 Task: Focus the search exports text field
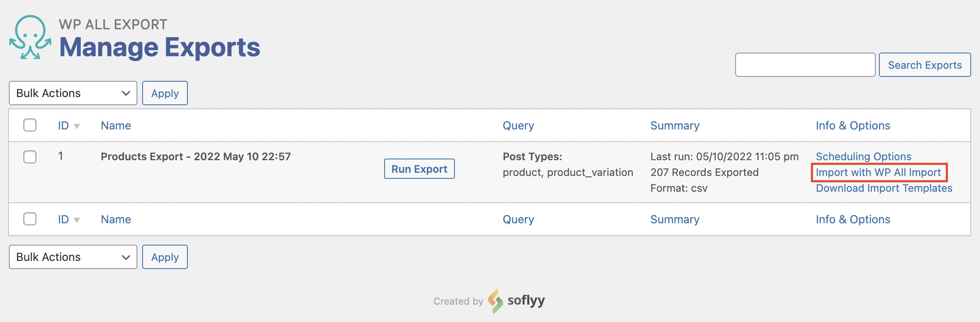805,65
